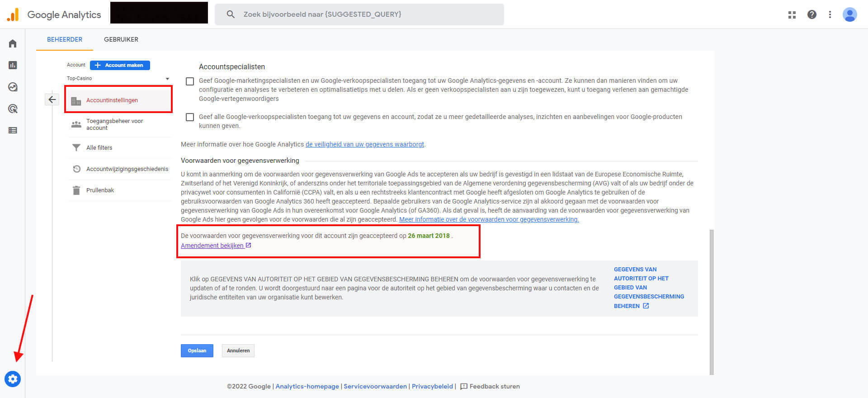Open the Home icon in left sidebar
868x398 pixels.
click(x=13, y=43)
